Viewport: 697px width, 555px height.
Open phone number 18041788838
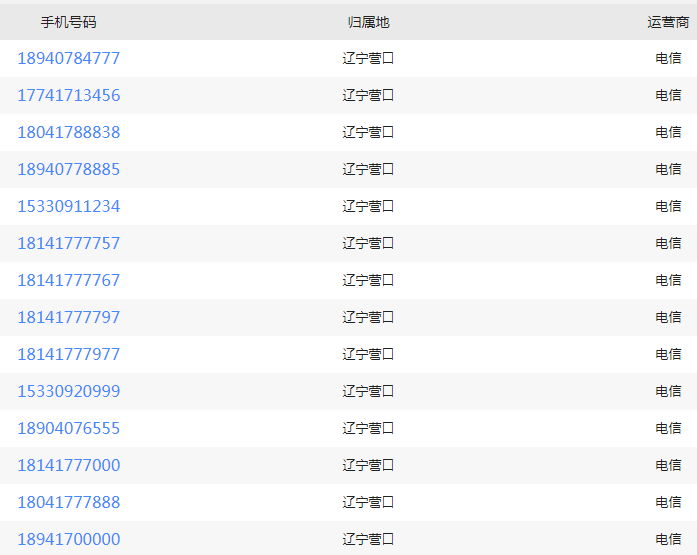(68, 132)
